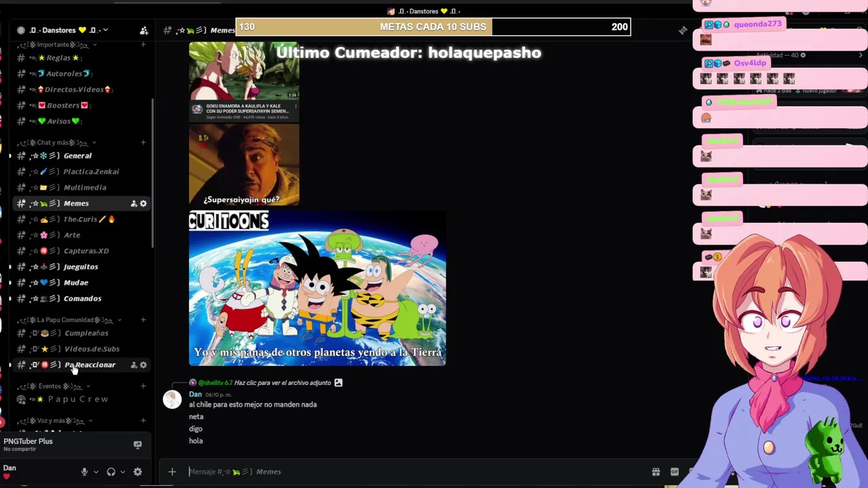Open the GIF picker
Viewport: 868px width, 488px height.
[675, 472]
